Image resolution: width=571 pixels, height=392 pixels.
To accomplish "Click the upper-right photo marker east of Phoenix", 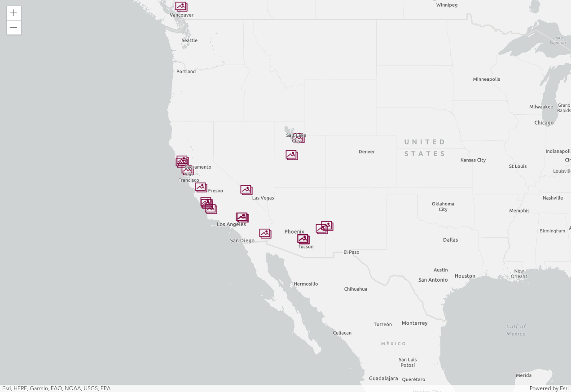I will [x=327, y=226].
